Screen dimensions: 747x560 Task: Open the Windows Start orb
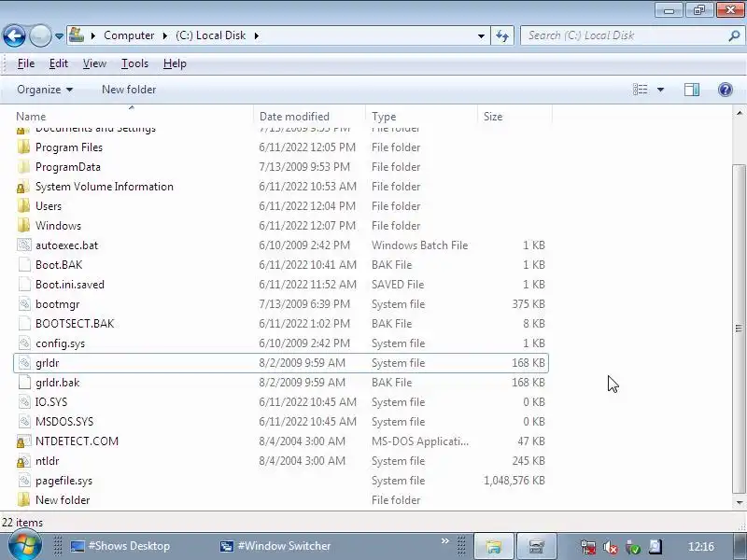point(25,545)
